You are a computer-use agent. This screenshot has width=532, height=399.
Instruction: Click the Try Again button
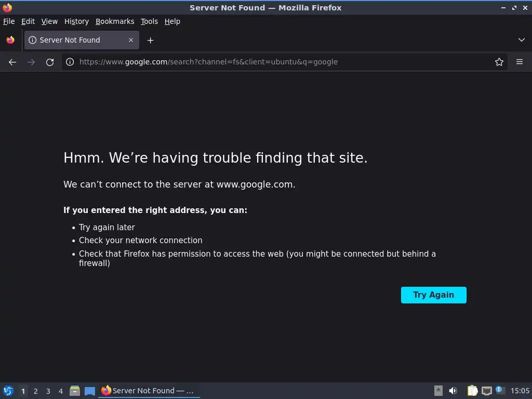pyautogui.click(x=434, y=295)
